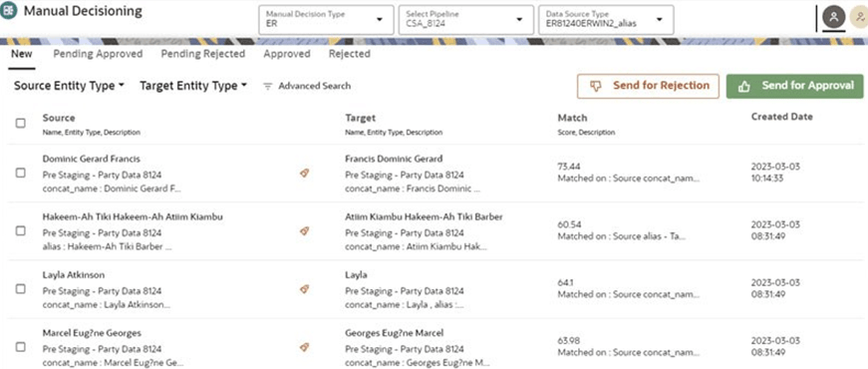The image size is (868, 369).
Task: Expand the Data Source Type dropdown
Action: coord(606,20)
